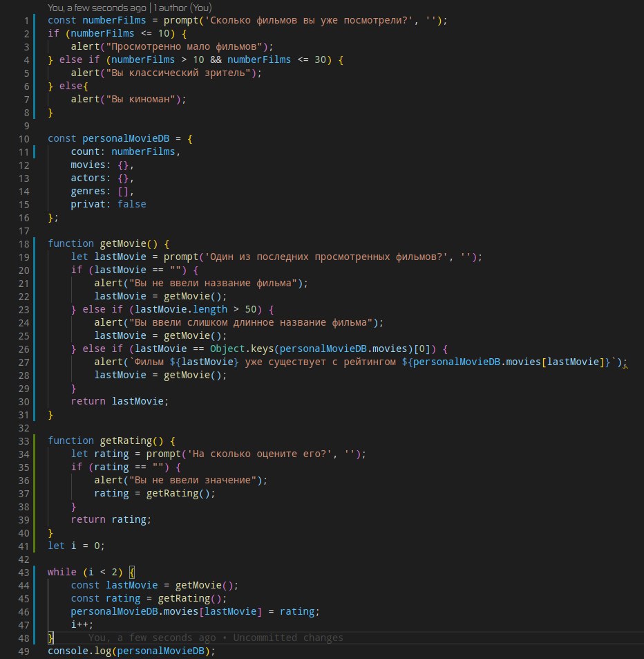644x659 pixels.
Task: Click the 'Сколько фильмов вы уже посмотрели?' string
Action: tap(309, 20)
